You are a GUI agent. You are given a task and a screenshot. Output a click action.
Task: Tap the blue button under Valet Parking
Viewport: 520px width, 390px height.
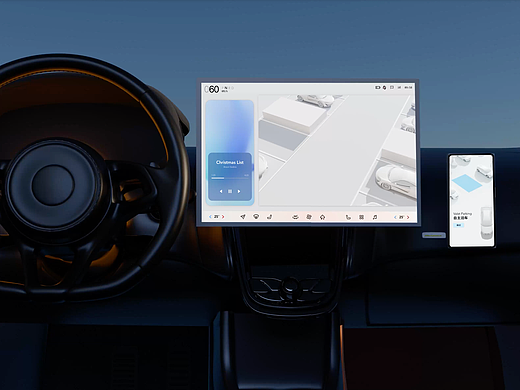click(459, 225)
